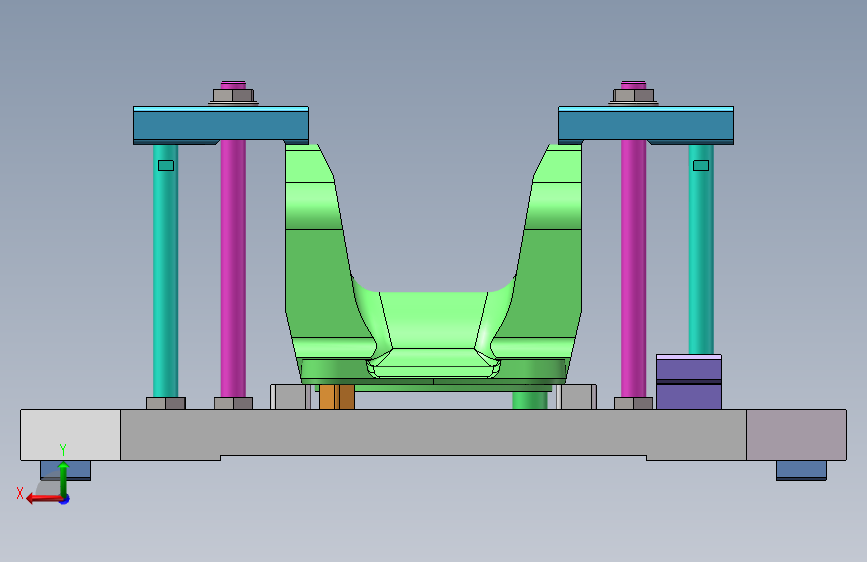Click the small slot on right teal post
Screen dimensions: 867x562
click(x=701, y=165)
